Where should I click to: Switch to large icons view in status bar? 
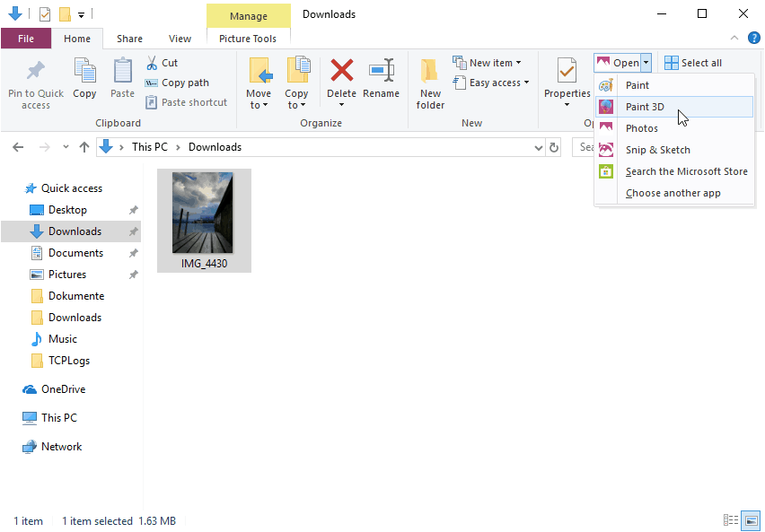[752, 520]
